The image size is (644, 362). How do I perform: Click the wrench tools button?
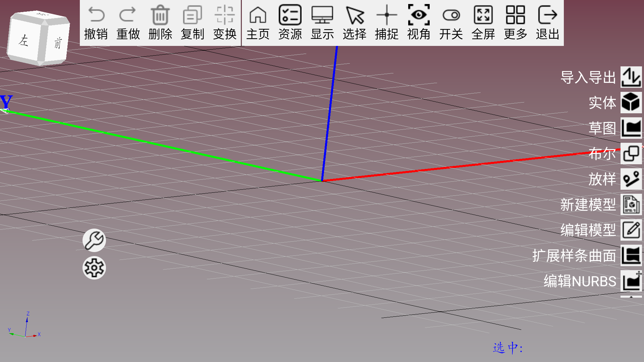tap(94, 240)
